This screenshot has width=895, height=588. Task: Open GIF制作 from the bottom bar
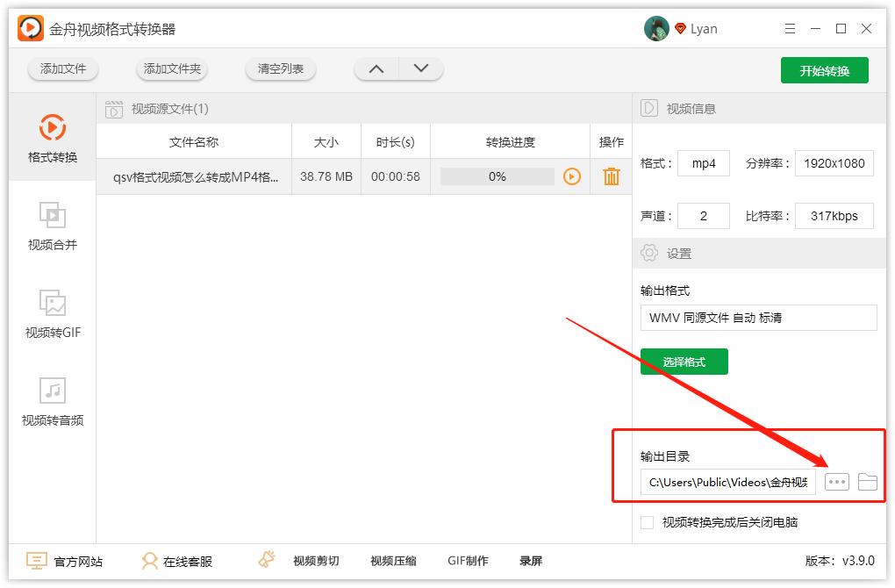click(x=468, y=560)
